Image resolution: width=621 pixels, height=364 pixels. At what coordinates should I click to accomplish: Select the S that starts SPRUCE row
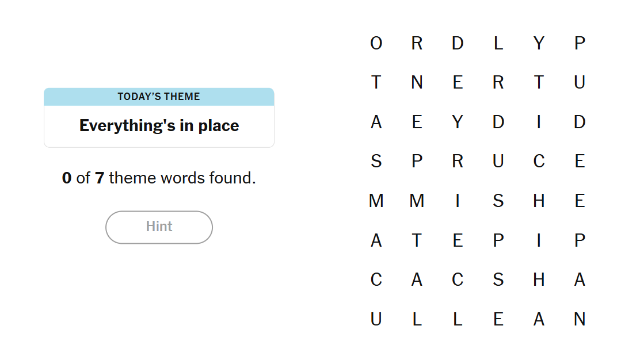[x=376, y=162]
